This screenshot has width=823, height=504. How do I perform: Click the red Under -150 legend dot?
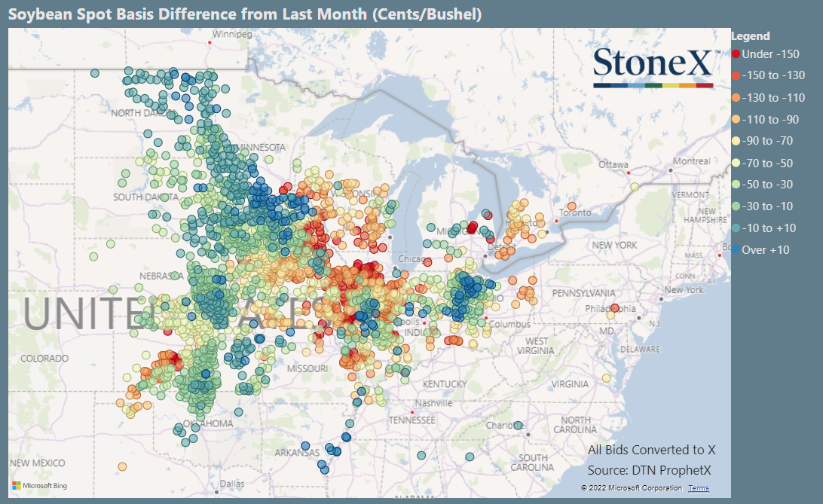coord(736,54)
